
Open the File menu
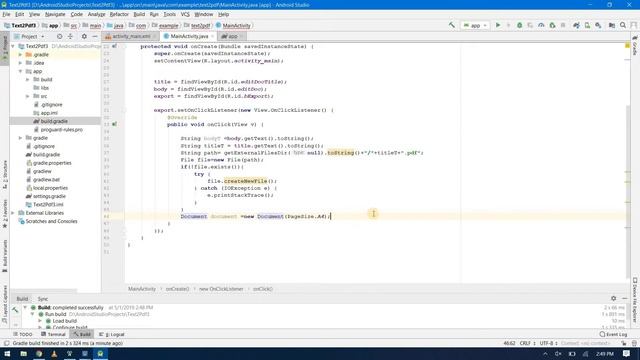6,14
